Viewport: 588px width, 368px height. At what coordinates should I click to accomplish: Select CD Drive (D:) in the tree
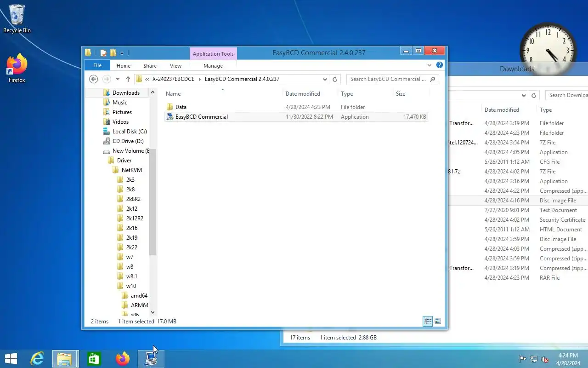[x=128, y=141]
